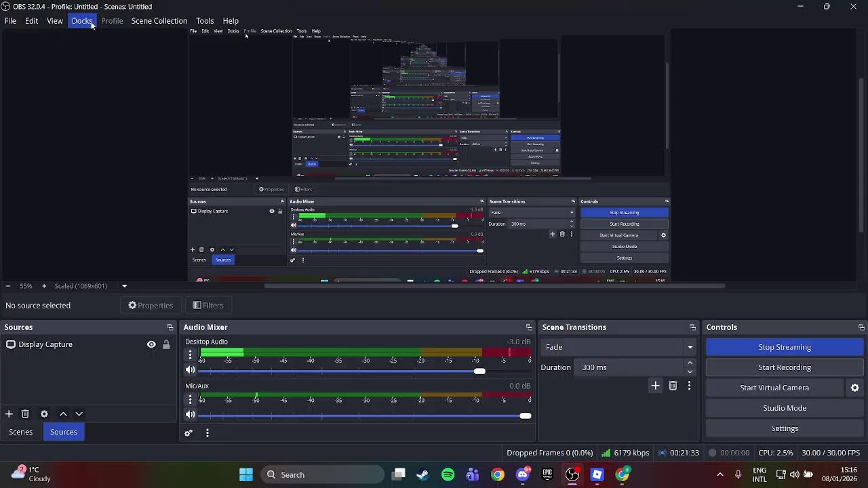Mute Mic/Aux speaker icon
The image size is (868, 488).
click(x=190, y=415)
